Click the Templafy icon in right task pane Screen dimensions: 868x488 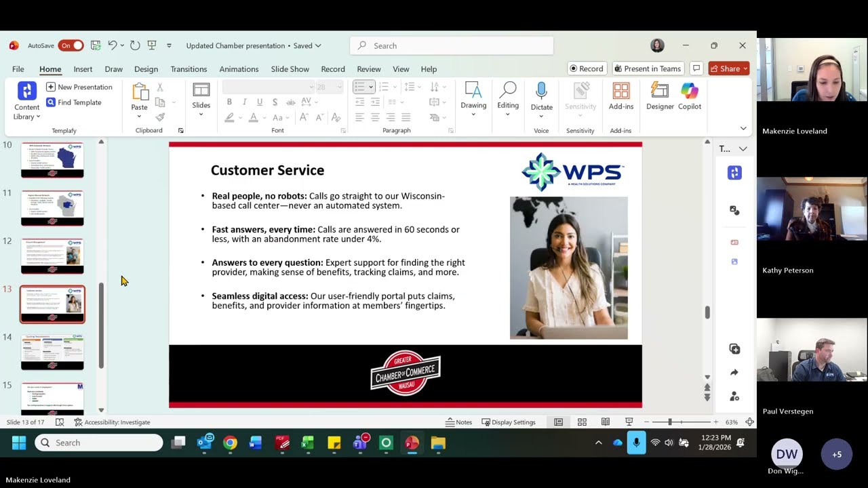click(734, 173)
